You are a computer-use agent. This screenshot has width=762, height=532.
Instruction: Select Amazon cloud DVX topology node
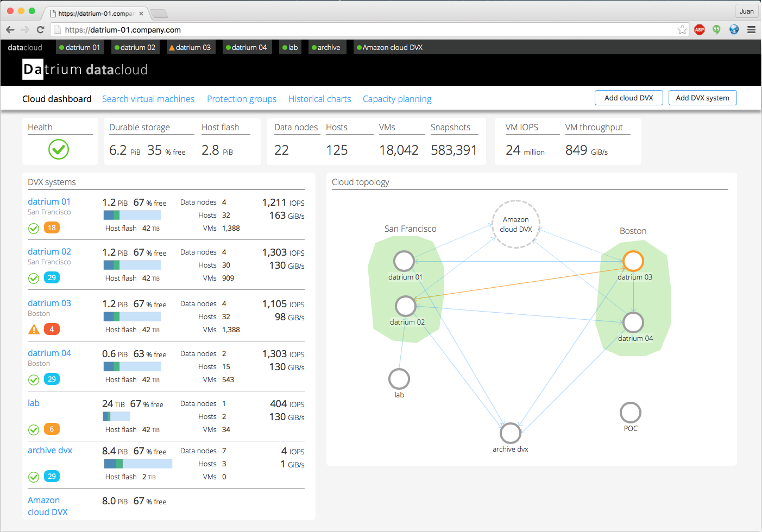tap(516, 224)
